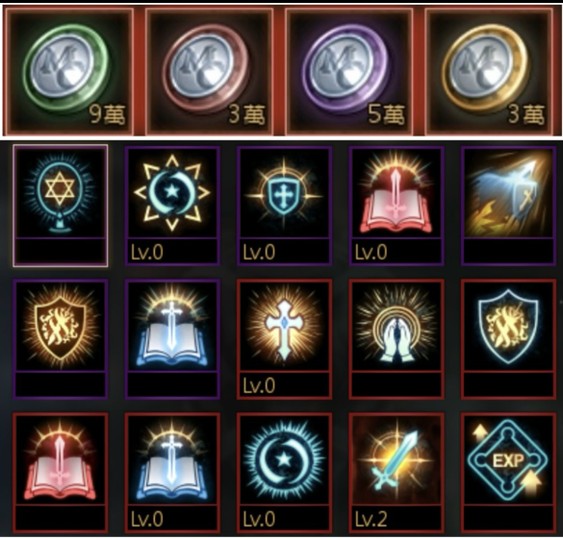This screenshot has width=563, height=540.
Task: Click the purple-framed red book with sword skill
Action: (x=396, y=206)
